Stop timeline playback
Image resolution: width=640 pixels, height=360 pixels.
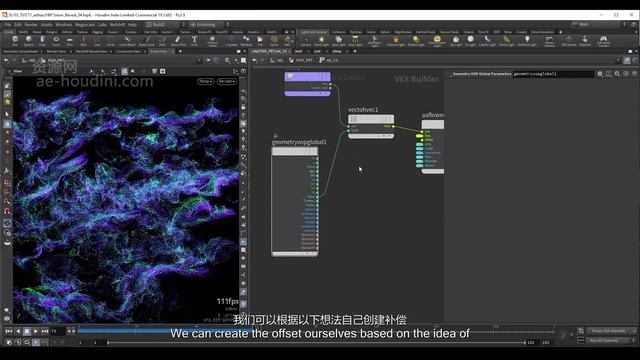tap(27, 331)
